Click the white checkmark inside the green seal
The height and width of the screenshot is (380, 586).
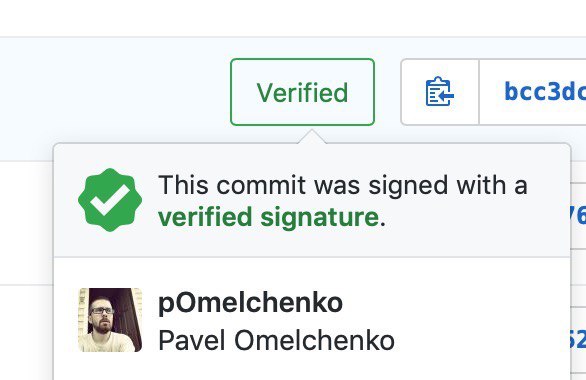coord(109,200)
